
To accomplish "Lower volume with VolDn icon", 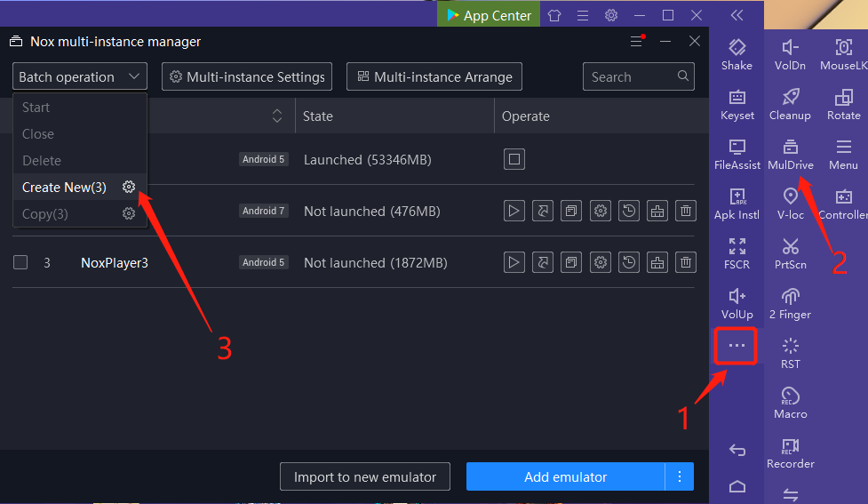I will pos(790,48).
